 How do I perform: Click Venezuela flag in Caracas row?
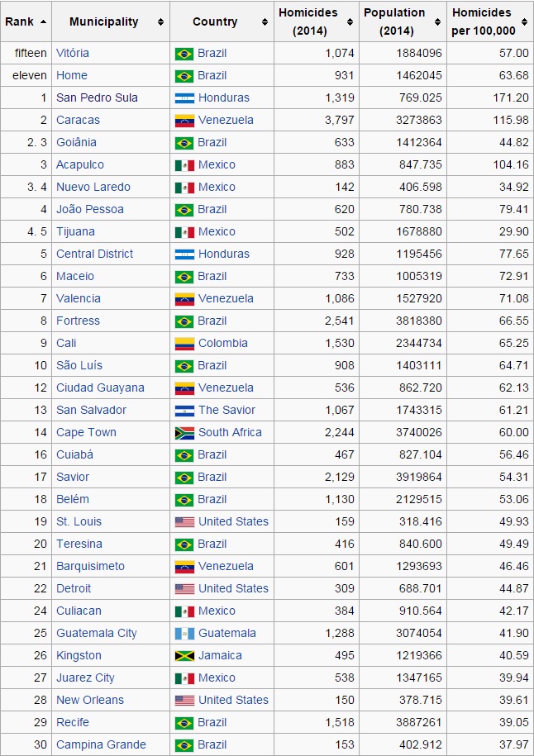[x=185, y=121]
